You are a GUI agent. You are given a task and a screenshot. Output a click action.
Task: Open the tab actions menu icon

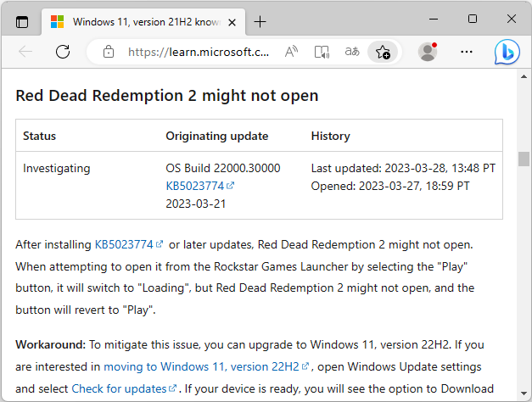pos(22,22)
